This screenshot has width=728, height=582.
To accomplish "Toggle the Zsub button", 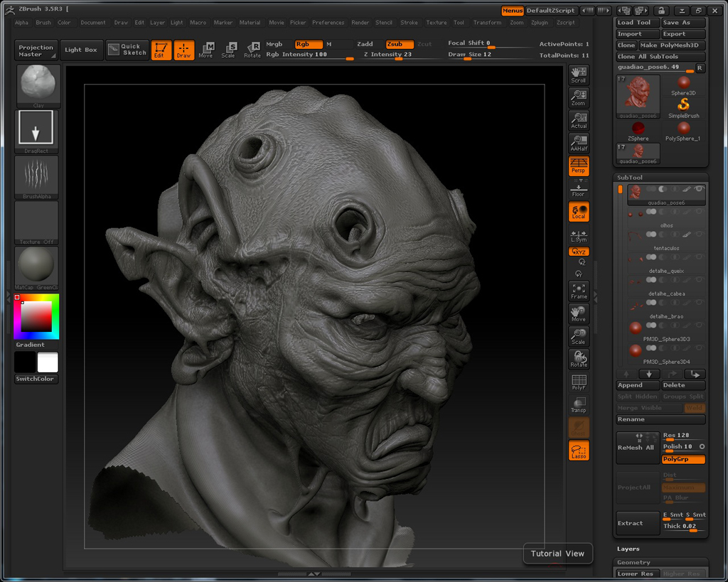I will coord(400,44).
